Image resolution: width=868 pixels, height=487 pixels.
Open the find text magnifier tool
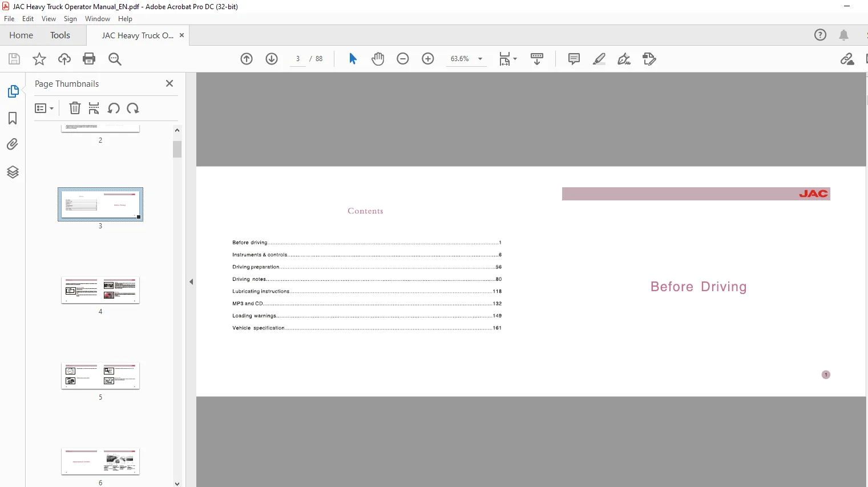click(115, 59)
